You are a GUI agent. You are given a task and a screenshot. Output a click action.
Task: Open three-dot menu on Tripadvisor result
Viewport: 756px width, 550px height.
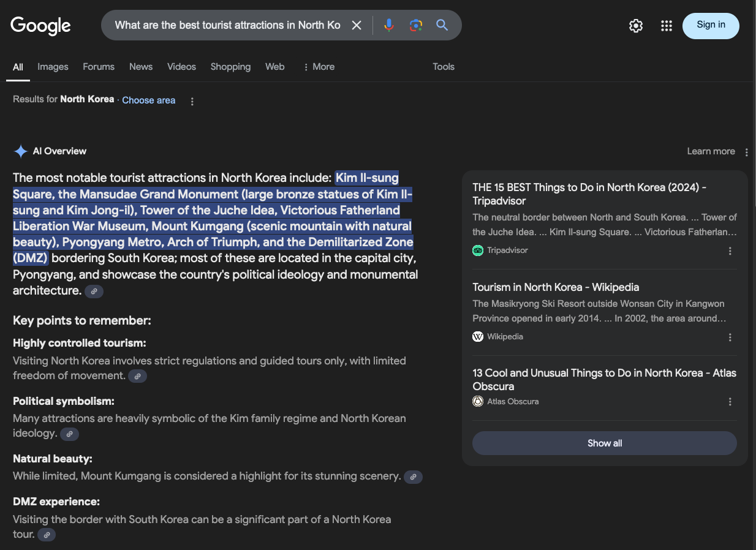click(x=730, y=251)
